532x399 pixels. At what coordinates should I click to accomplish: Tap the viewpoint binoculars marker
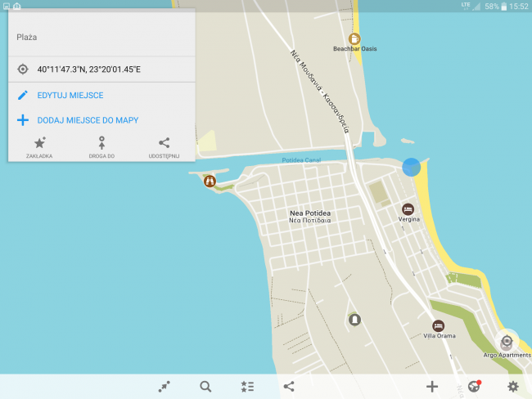[x=210, y=181]
